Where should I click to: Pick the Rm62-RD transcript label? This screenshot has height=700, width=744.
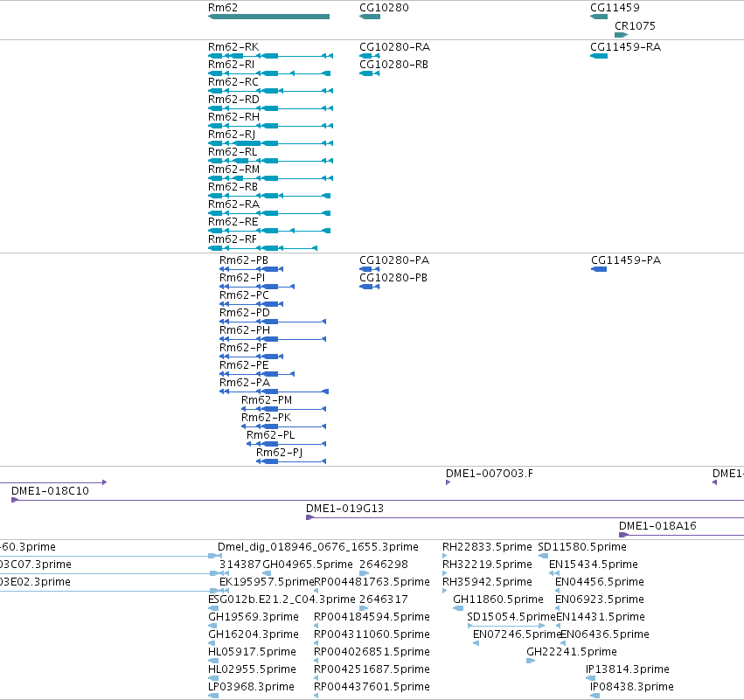tap(233, 100)
